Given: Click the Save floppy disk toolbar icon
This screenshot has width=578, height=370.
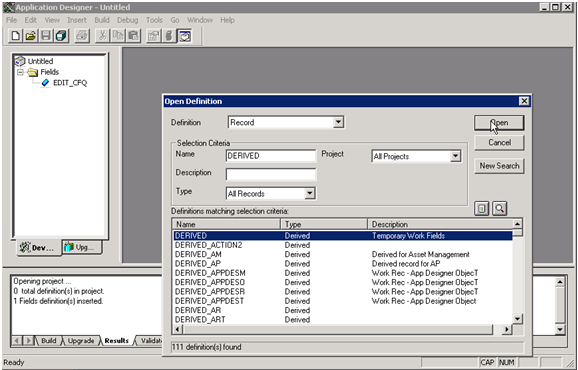Looking at the screenshot, I should (x=46, y=36).
